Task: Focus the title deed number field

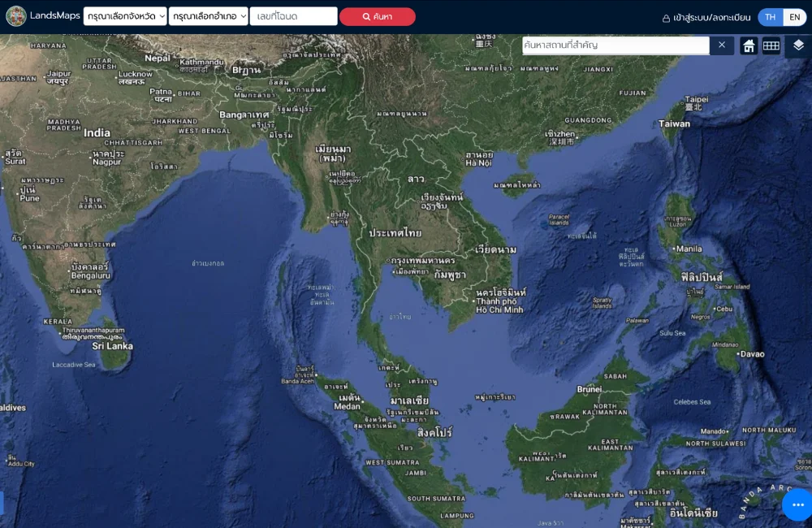Action: coord(293,16)
